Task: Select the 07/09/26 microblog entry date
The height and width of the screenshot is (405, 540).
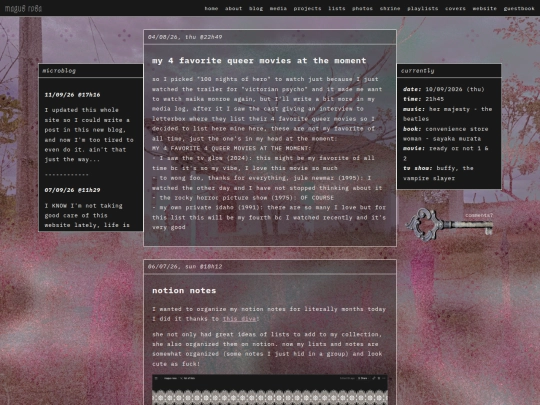Action: click(x=72, y=190)
